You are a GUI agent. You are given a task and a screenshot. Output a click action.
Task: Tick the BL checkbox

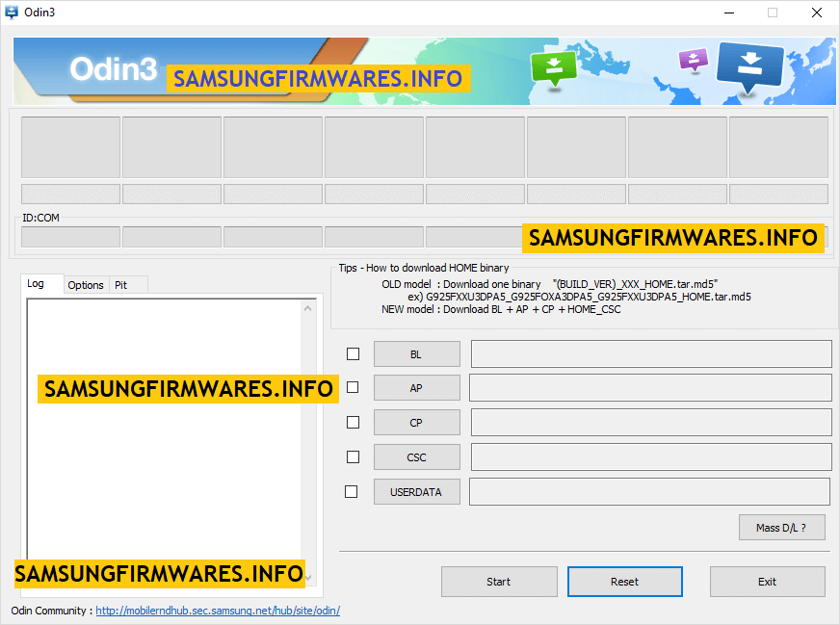353,354
